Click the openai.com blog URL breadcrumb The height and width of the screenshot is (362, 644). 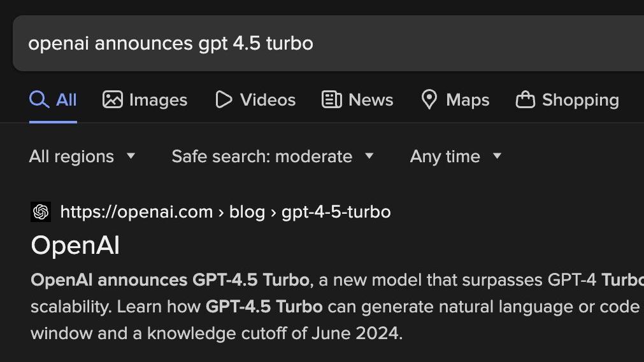pyautogui.click(x=225, y=212)
